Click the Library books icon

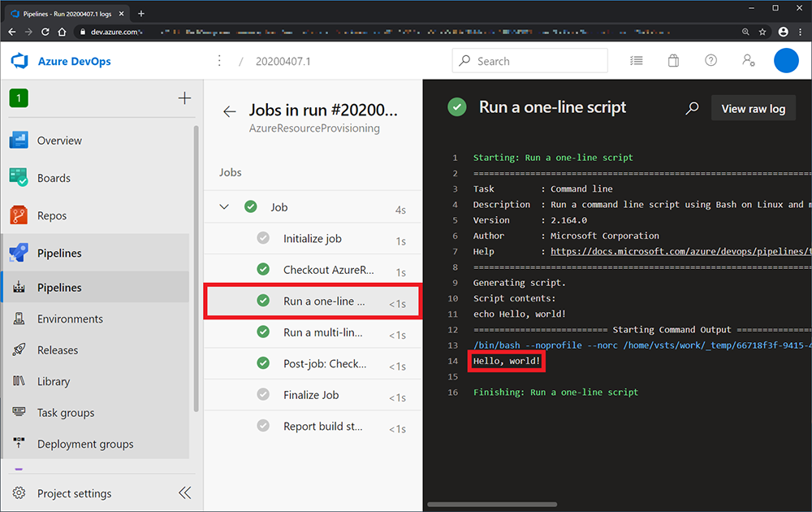[19, 381]
